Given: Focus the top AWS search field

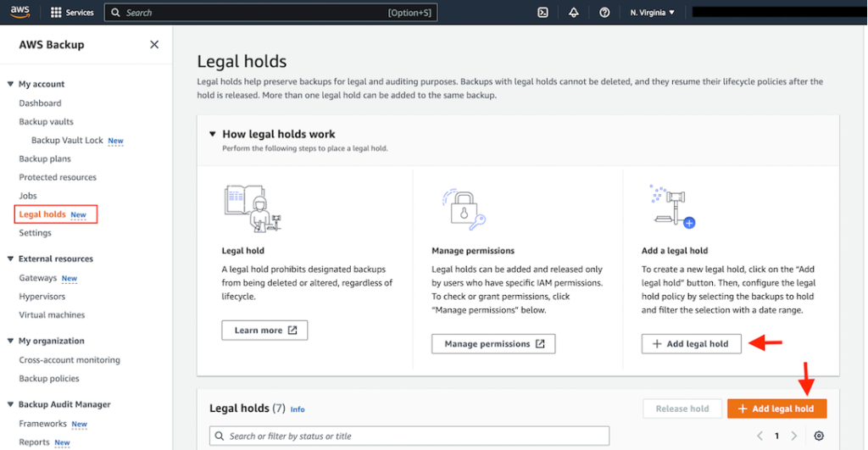Looking at the screenshot, I should [x=270, y=12].
